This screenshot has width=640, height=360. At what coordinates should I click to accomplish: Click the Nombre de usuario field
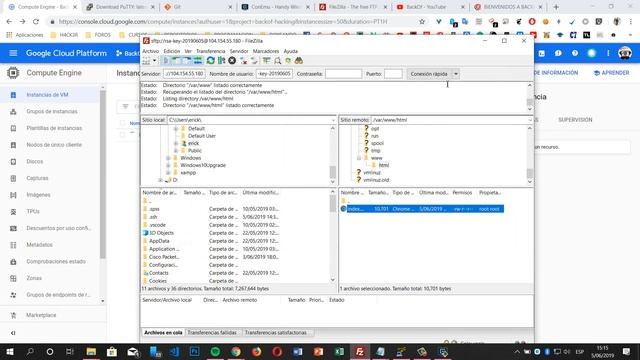point(274,74)
